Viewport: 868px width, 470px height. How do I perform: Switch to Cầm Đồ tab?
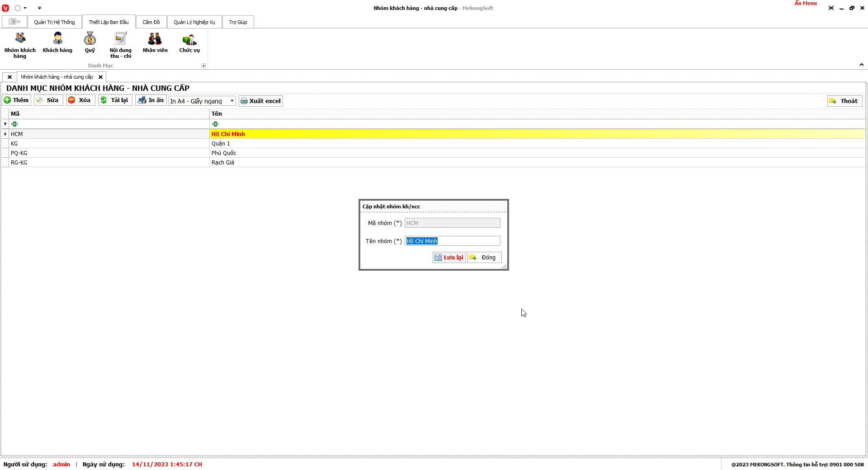point(151,22)
